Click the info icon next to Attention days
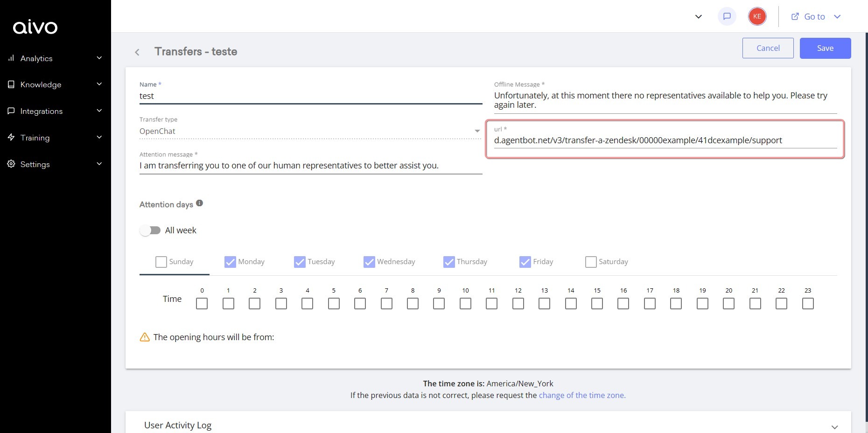Screen dimensions: 868x433 199,203
